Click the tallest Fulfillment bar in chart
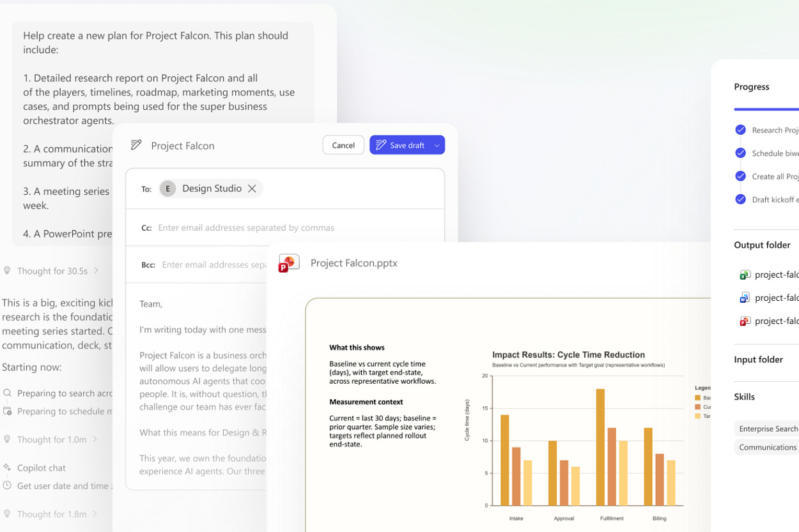The width and height of the screenshot is (799, 532). [600, 447]
